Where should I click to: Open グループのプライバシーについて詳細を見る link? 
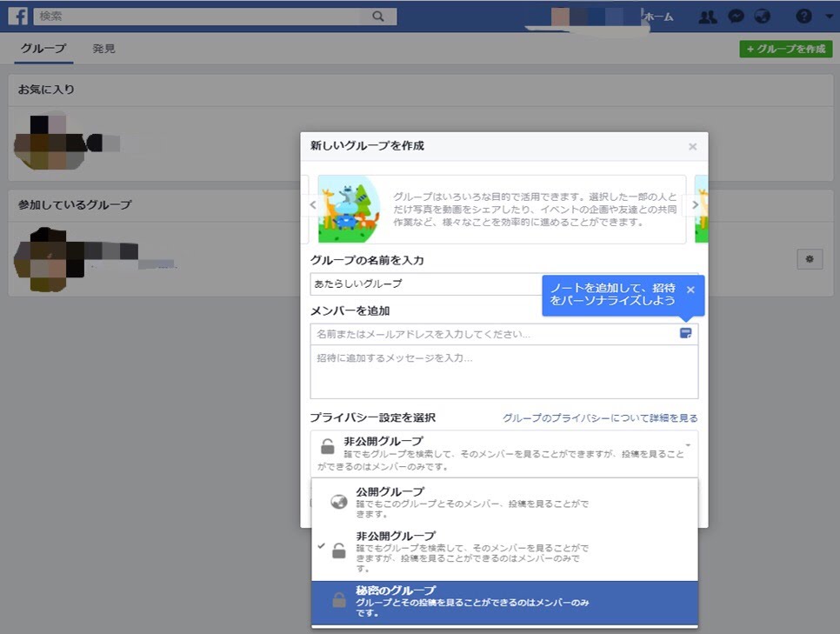click(600, 418)
